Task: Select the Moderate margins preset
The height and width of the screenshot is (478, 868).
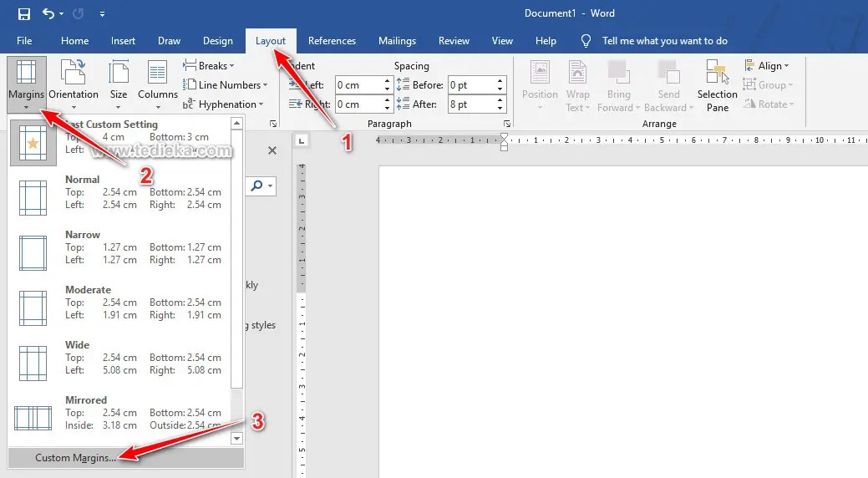Action: pos(119,308)
